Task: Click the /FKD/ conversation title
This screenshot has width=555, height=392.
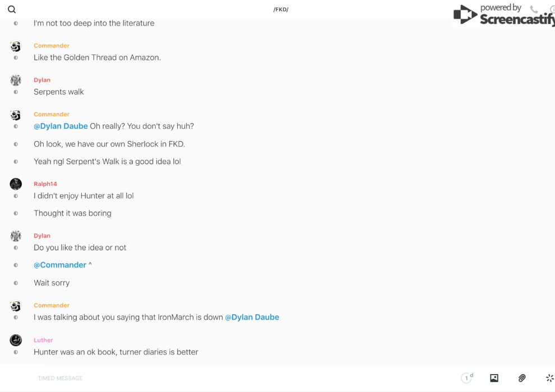Action: [x=281, y=10]
